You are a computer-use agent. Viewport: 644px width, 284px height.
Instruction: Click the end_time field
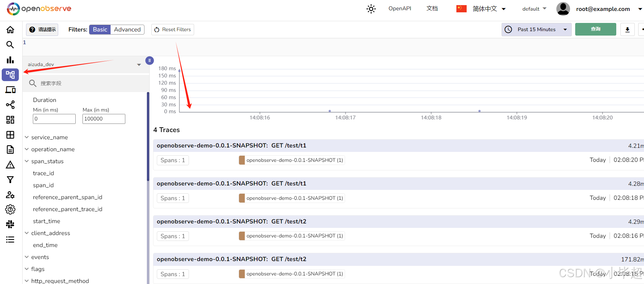point(45,245)
